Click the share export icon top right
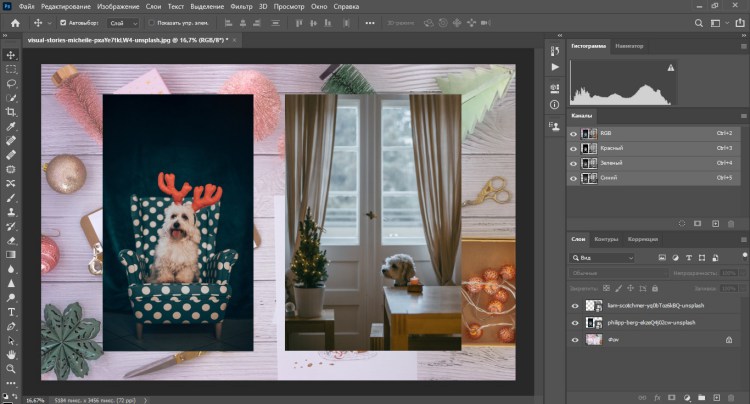 pyautogui.click(x=739, y=23)
